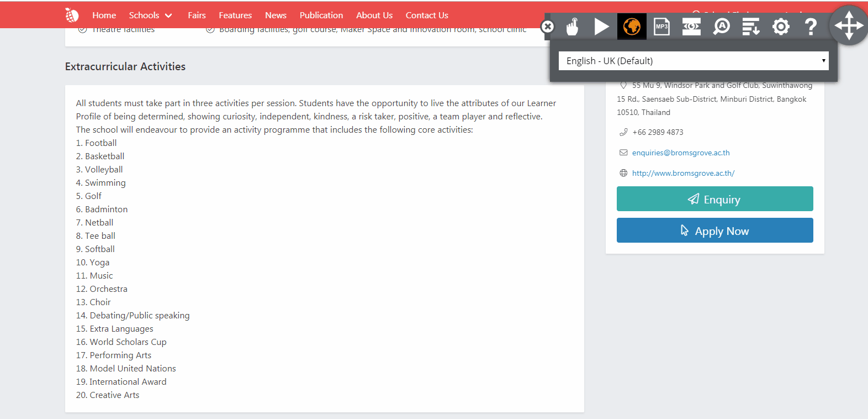Toggle the translate globe icon

click(x=632, y=27)
